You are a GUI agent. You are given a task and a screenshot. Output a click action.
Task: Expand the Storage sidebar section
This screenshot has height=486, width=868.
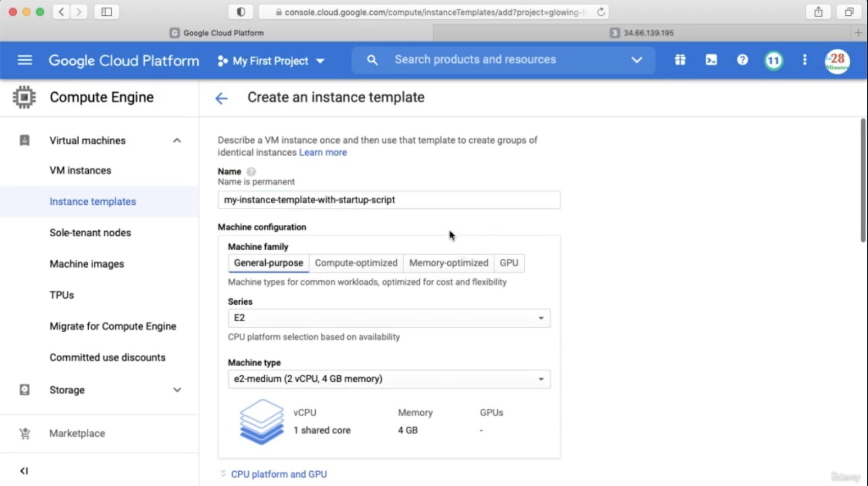click(x=177, y=390)
